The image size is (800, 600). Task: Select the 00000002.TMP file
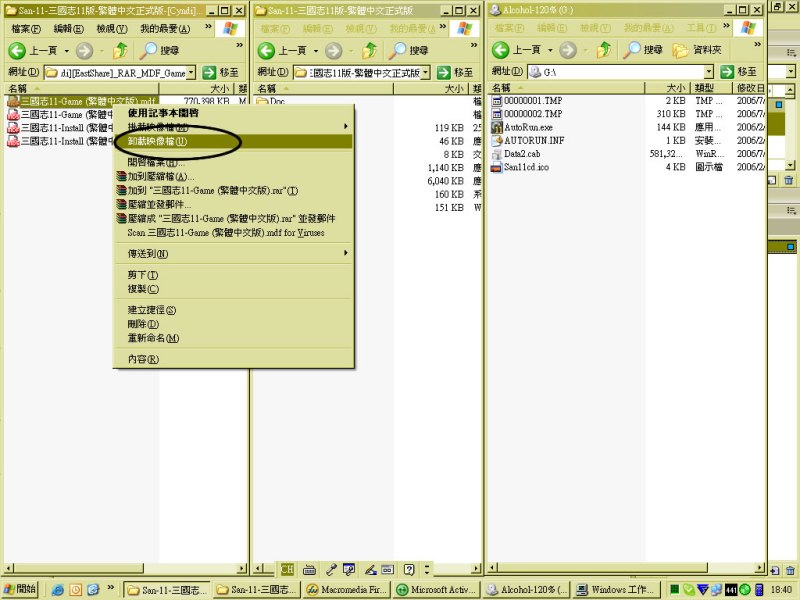[527, 114]
